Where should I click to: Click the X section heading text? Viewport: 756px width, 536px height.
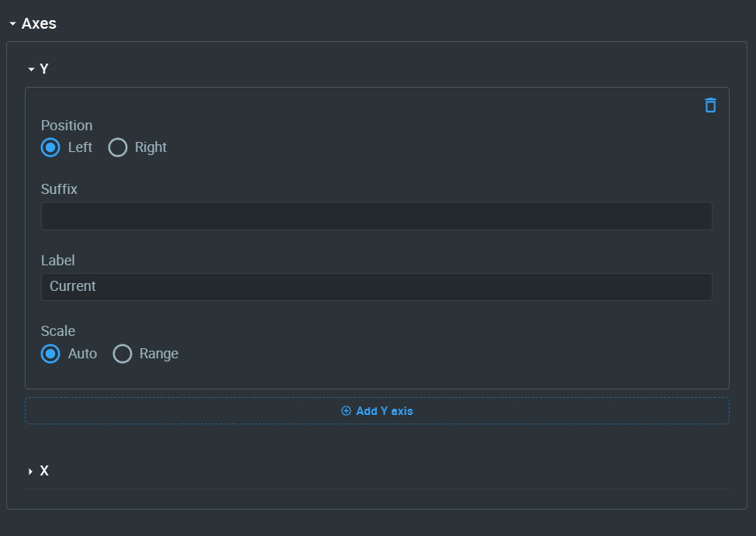44,471
